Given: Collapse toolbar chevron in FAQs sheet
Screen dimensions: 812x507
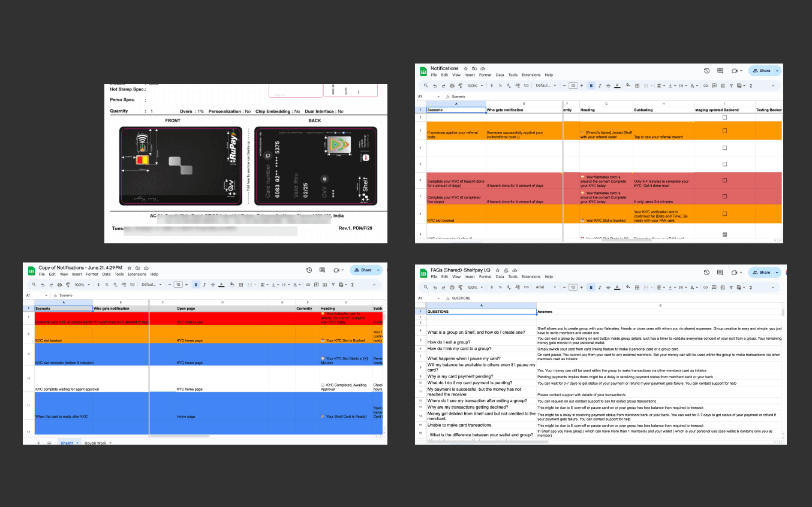Looking at the screenshot, I should (772, 287).
